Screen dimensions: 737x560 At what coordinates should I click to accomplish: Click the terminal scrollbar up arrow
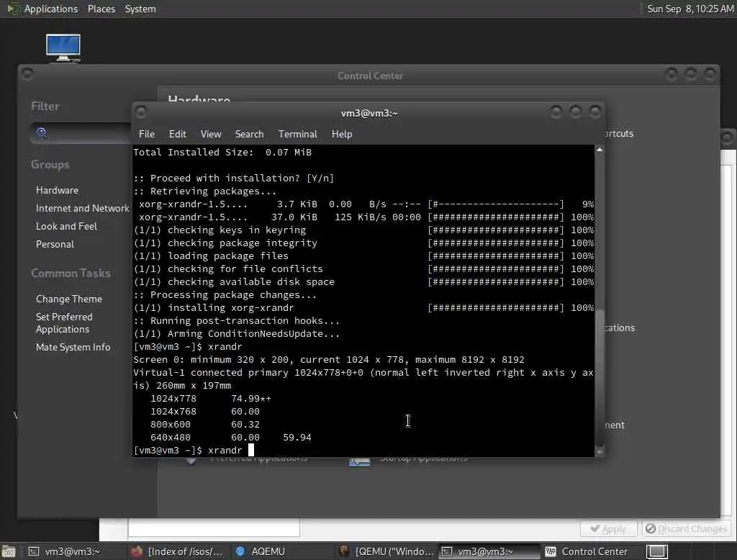[x=600, y=150]
